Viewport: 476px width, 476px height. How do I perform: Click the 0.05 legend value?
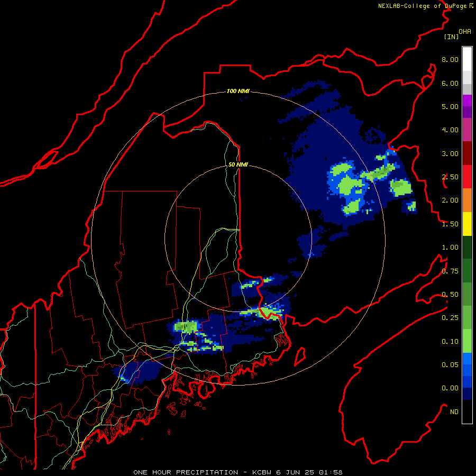coord(450,365)
